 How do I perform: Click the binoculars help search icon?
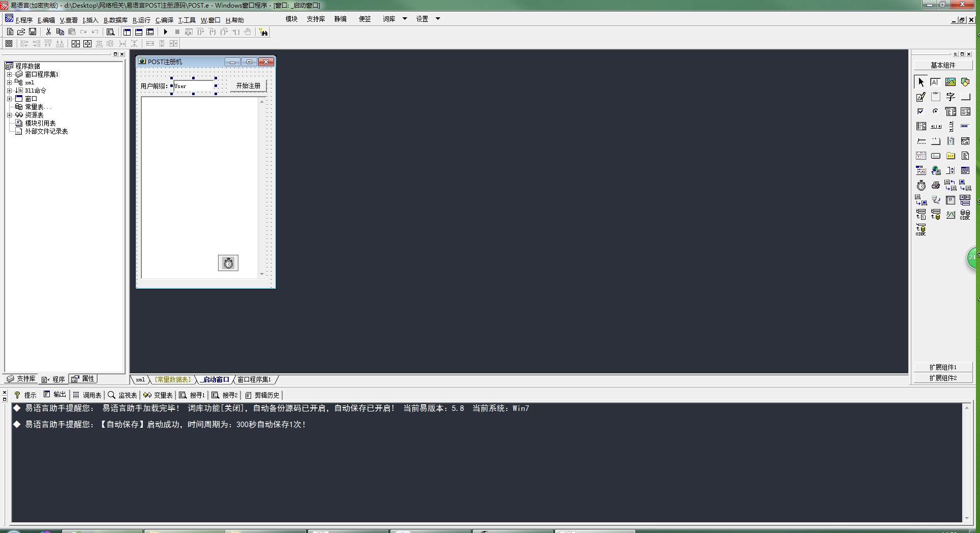pyautogui.click(x=263, y=32)
